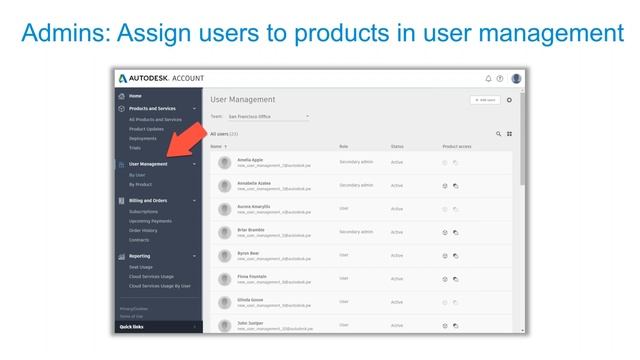Open Order History in sidebar
The image size is (640, 360).
pyautogui.click(x=143, y=231)
